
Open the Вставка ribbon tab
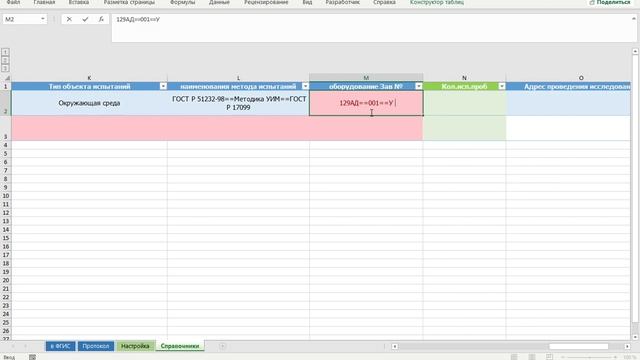point(79,2)
